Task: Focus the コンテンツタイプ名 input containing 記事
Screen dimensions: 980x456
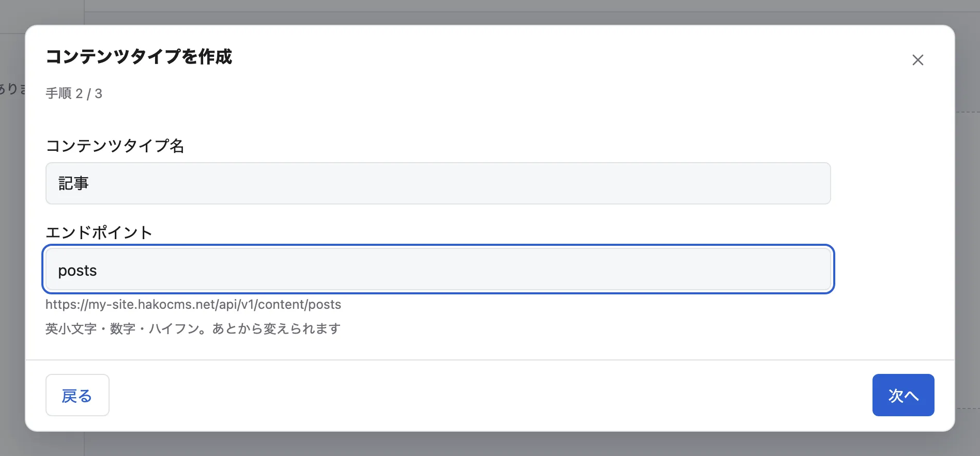Action: click(438, 183)
